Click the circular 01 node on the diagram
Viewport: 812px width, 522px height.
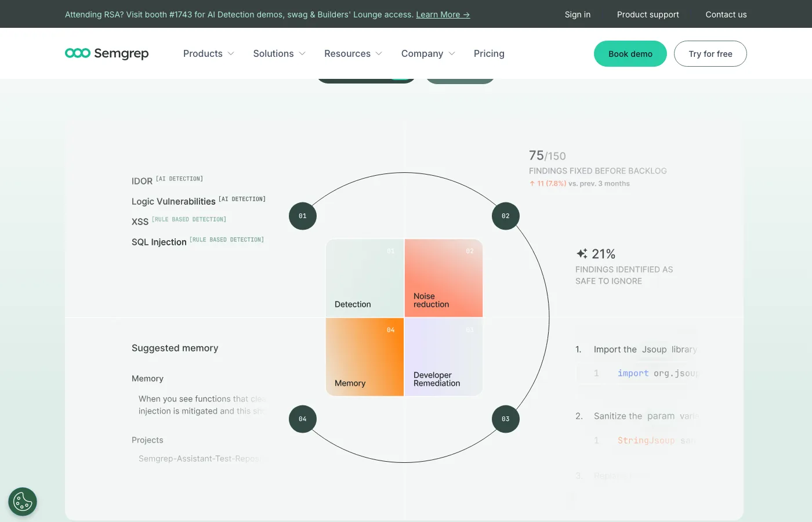[302, 216]
